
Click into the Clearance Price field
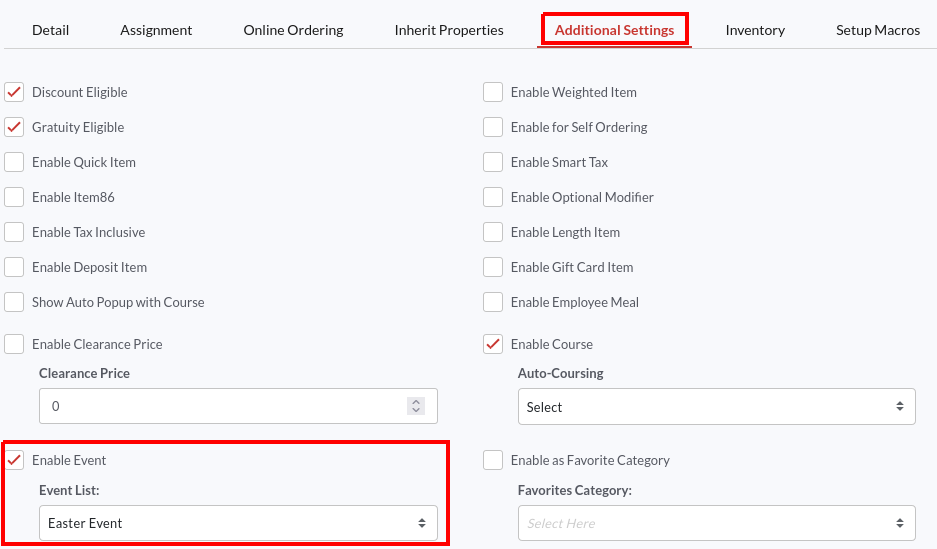[x=220, y=406]
